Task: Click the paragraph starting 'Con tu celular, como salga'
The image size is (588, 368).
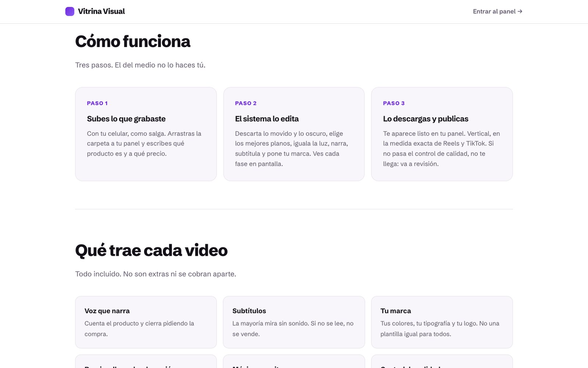Action: (x=144, y=144)
